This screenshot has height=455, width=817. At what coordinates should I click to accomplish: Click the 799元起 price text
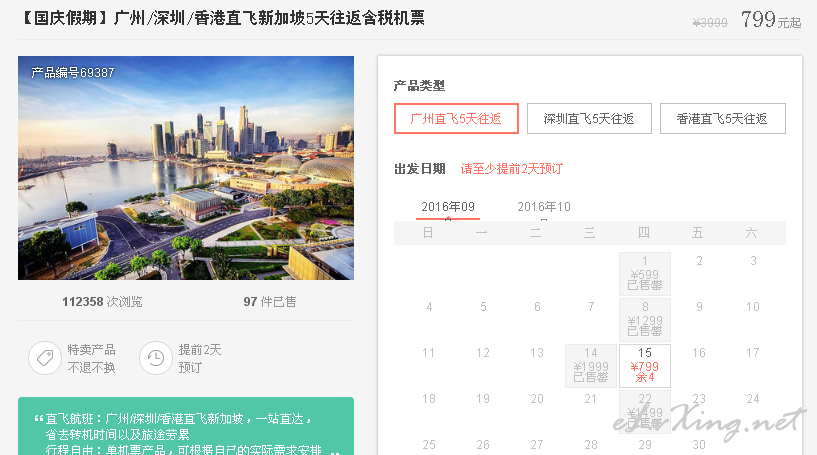tap(771, 20)
